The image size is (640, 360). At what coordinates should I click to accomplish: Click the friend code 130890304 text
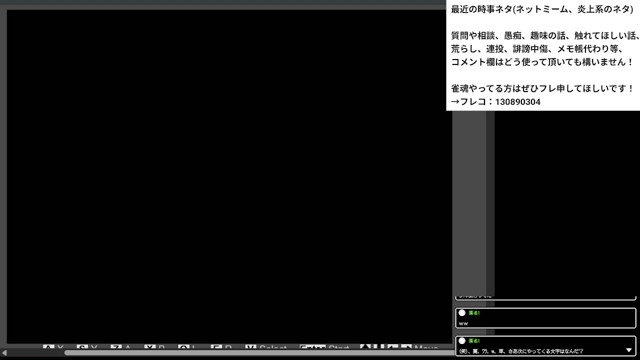point(518,102)
